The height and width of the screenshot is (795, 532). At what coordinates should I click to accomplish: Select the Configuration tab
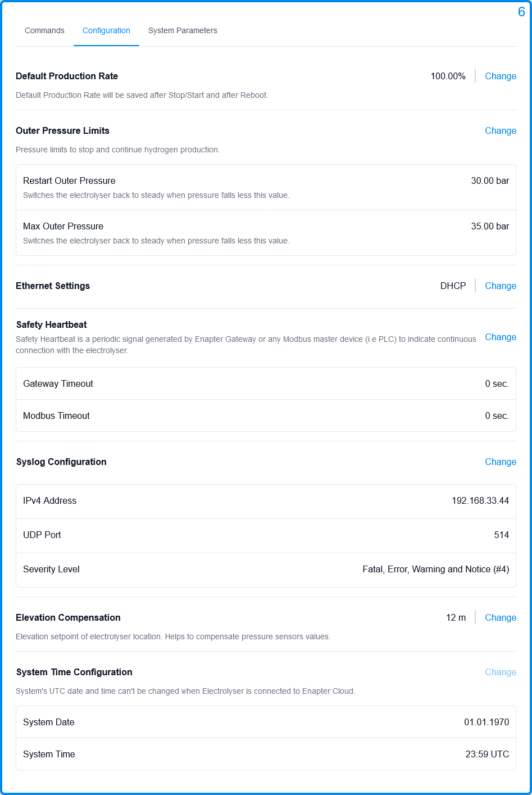(x=106, y=30)
